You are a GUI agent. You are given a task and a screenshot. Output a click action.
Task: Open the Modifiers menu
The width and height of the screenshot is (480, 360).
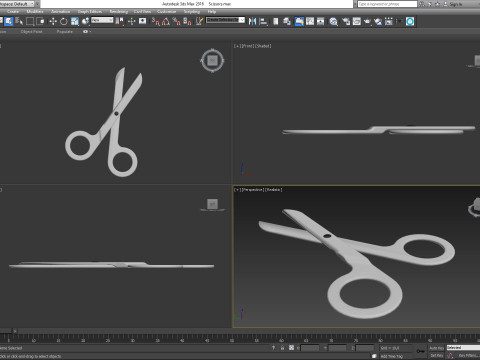(35, 12)
